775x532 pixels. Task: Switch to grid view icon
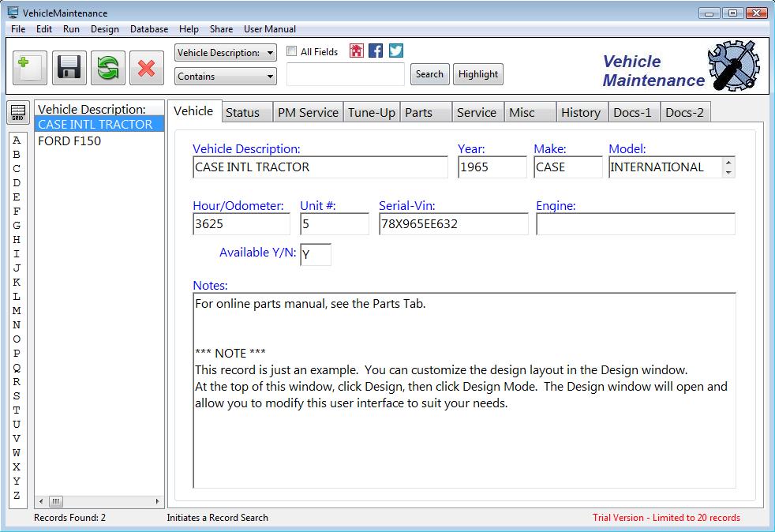click(x=18, y=112)
